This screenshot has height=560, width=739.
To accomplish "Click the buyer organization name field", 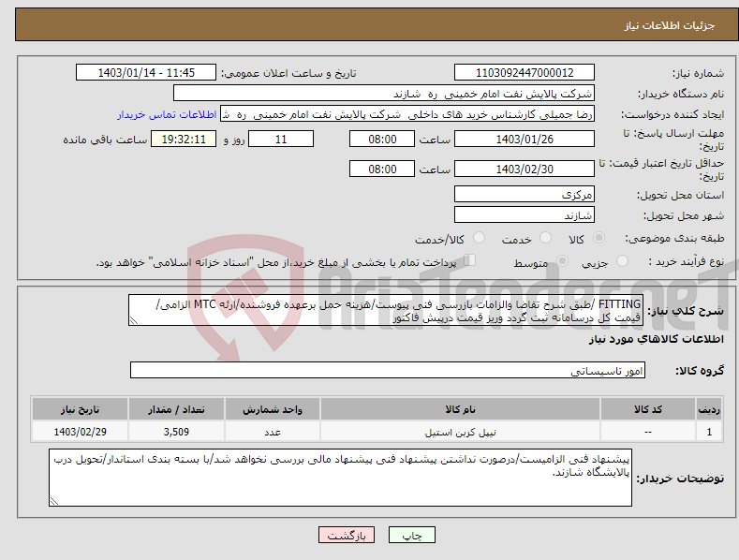I will 384,94.
